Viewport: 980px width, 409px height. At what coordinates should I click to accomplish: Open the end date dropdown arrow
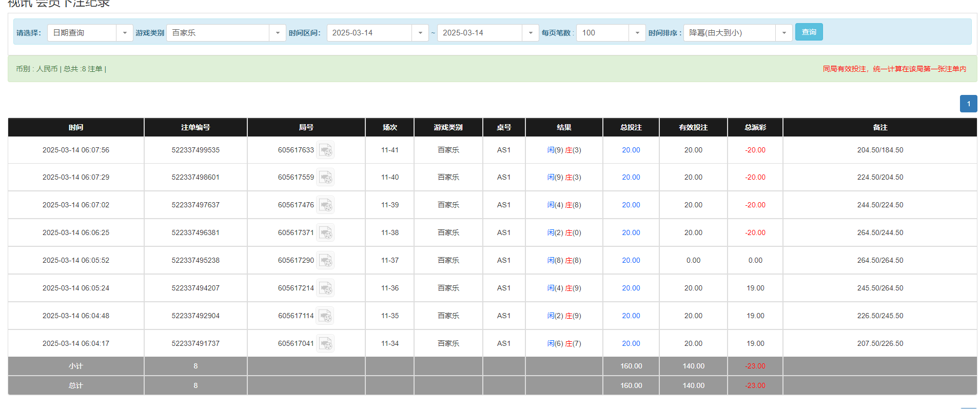coord(530,33)
